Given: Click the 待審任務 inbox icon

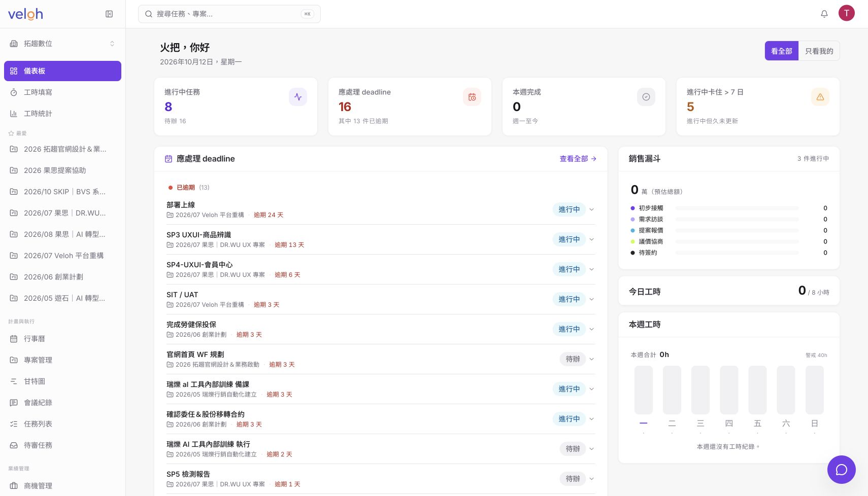Looking at the screenshot, I should [x=14, y=445].
